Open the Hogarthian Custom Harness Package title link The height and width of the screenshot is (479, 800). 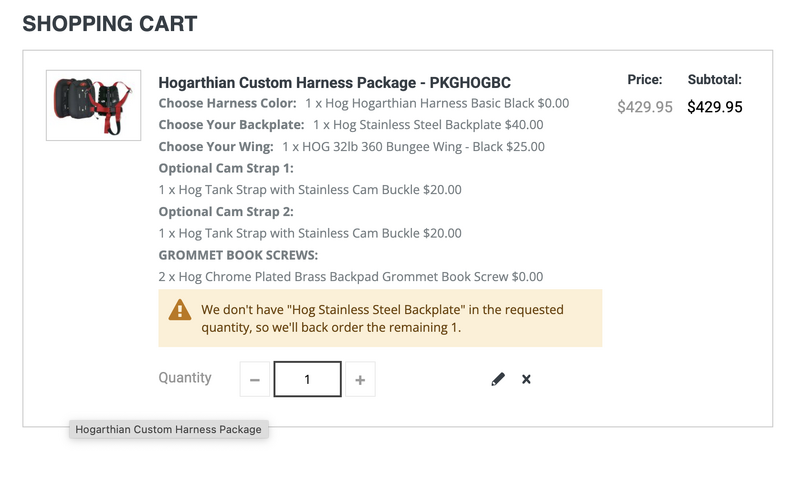coord(334,82)
